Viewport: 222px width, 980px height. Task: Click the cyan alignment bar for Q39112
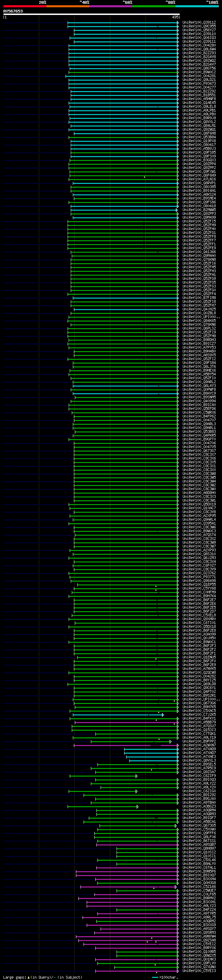point(123,23)
